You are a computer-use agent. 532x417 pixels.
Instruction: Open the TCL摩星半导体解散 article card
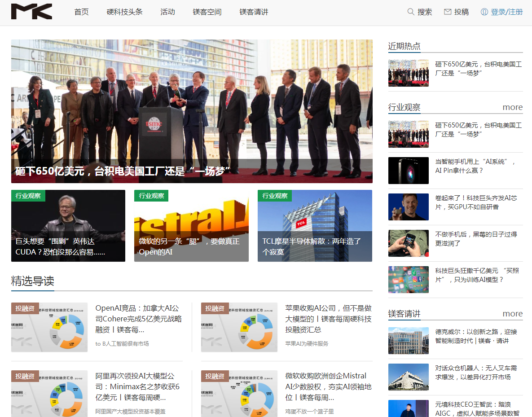(315, 226)
